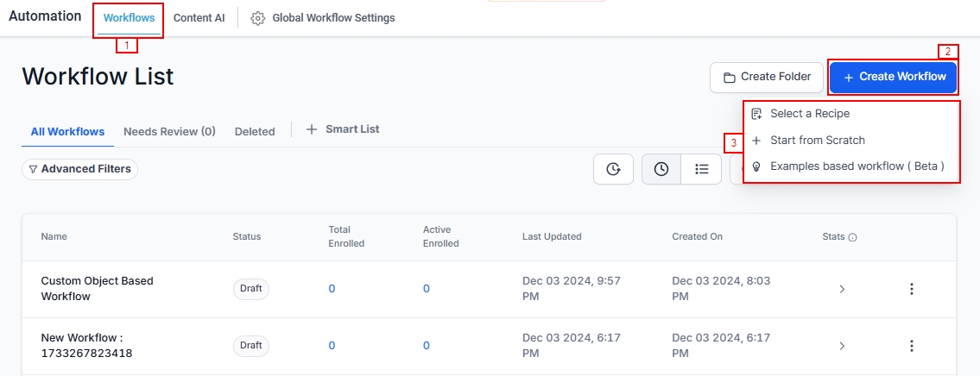Open actions menu for Custom Object Based Workflow
Image resolution: width=980 pixels, height=376 pixels.
click(911, 289)
